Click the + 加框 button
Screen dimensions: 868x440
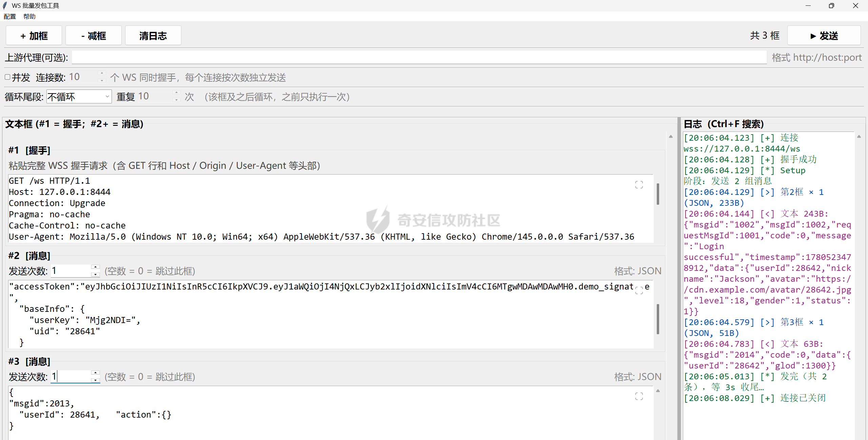pyautogui.click(x=34, y=36)
